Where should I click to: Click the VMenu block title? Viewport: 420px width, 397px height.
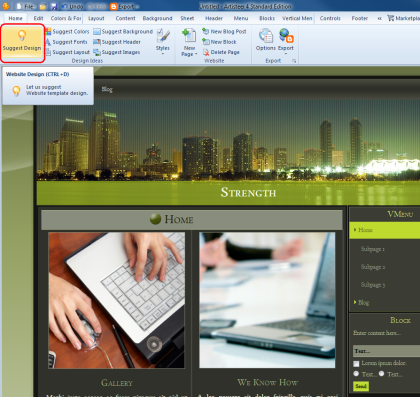(x=400, y=214)
